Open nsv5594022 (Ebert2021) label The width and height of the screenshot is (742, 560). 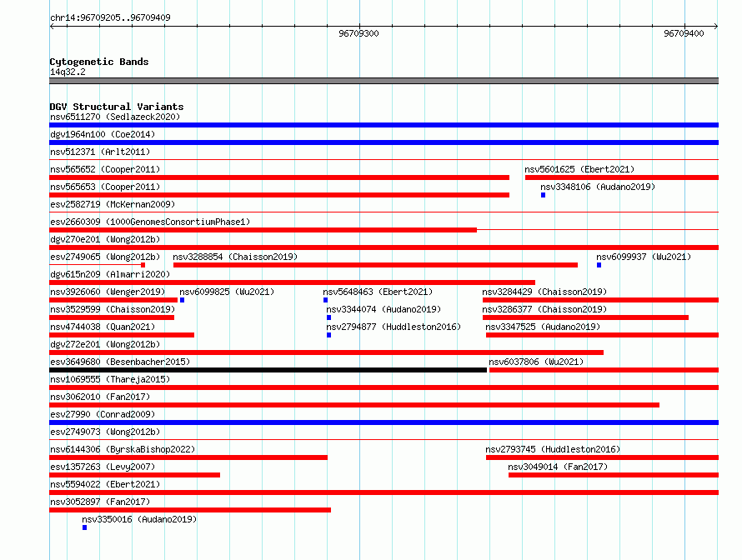pyautogui.click(x=105, y=484)
